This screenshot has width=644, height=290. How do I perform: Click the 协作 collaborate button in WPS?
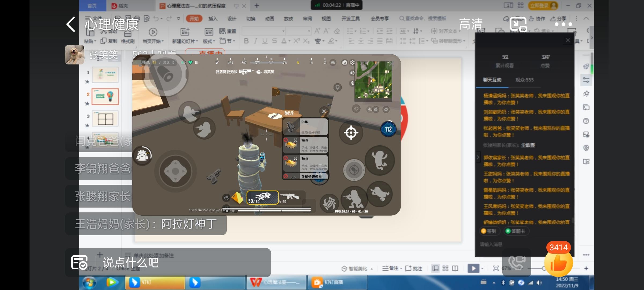click(x=537, y=19)
